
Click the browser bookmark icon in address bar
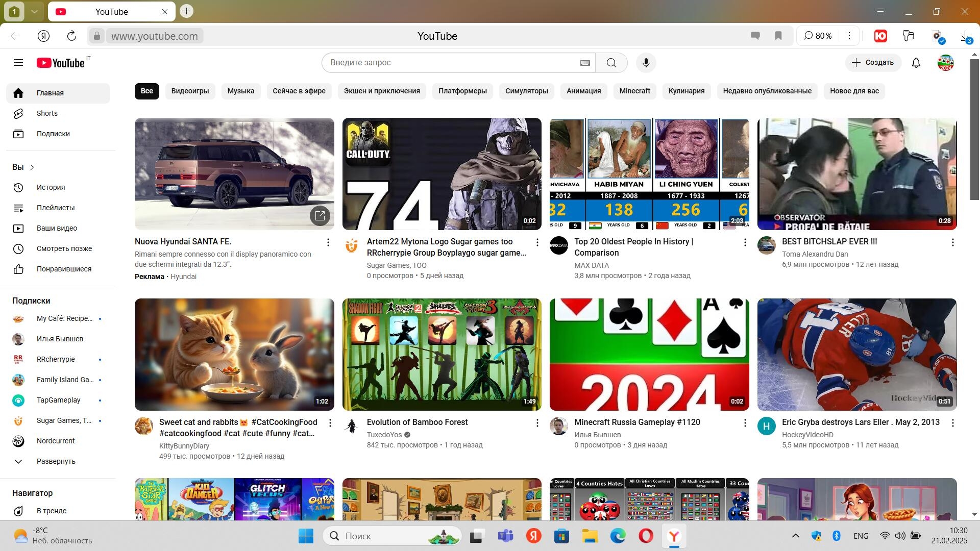(x=778, y=36)
